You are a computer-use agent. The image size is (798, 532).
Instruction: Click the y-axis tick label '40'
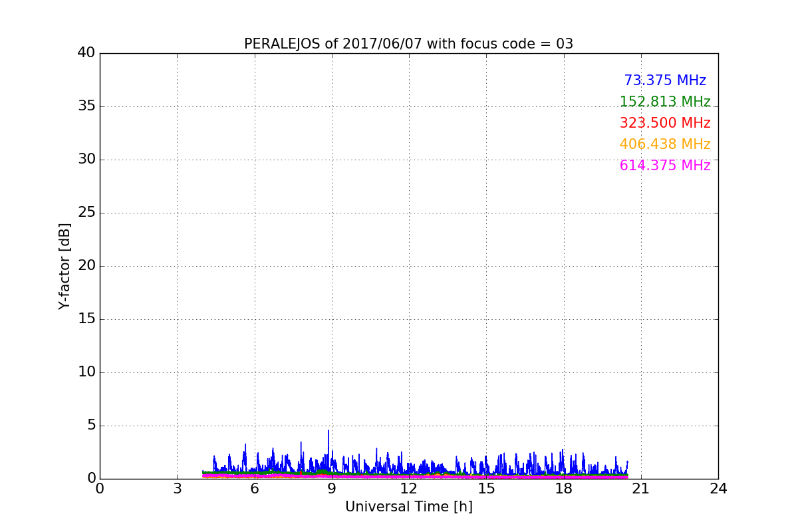(x=86, y=53)
